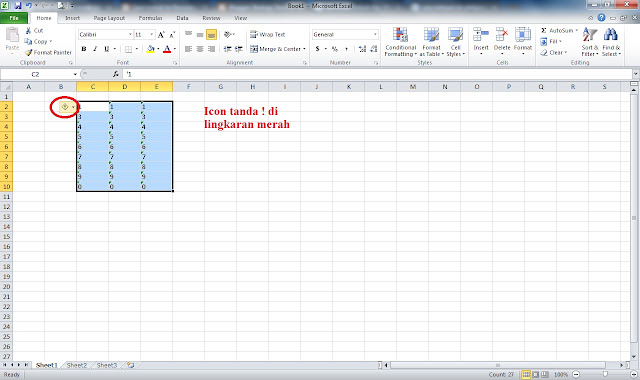This screenshot has height=380, width=640.
Task: Switch to the Insert tab
Action: point(72,18)
